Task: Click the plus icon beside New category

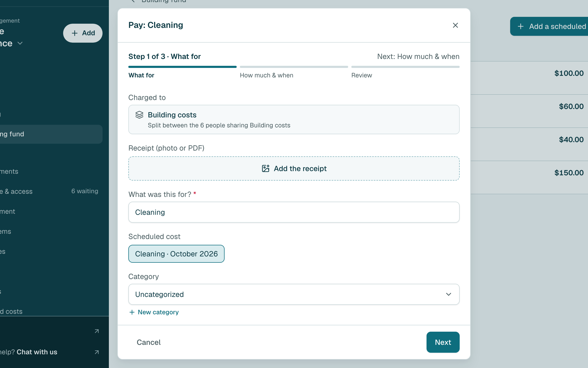Action: (132, 312)
